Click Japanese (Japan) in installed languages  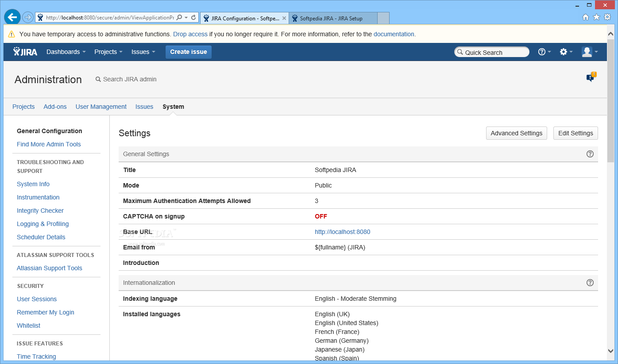point(340,349)
